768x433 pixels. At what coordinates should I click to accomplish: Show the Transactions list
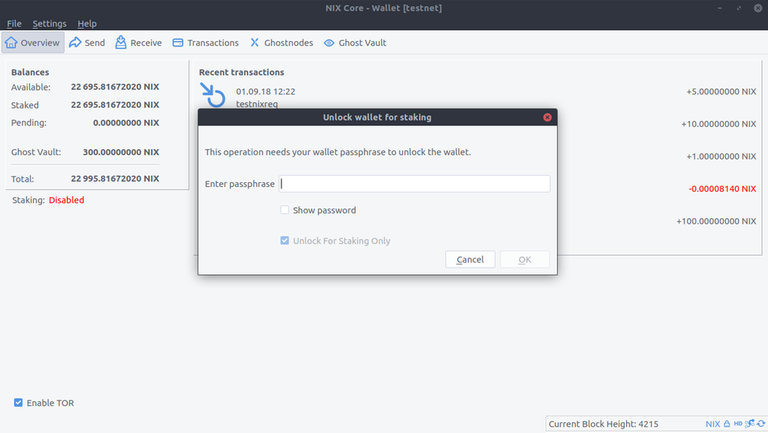coord(206,43)
